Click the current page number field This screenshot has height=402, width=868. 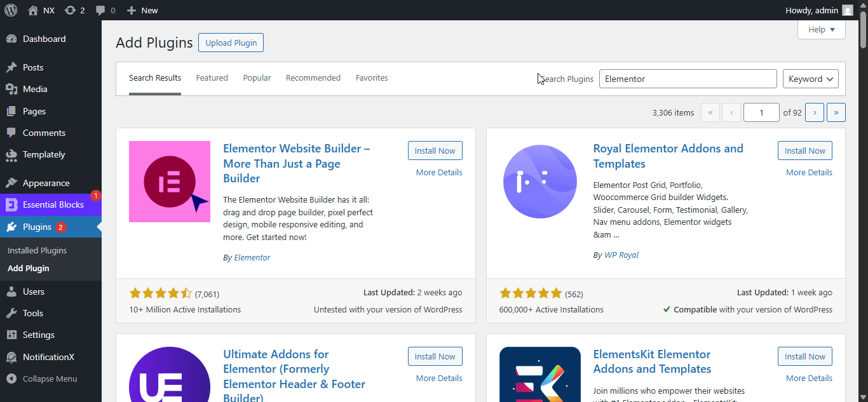click(x=761, y=112)
